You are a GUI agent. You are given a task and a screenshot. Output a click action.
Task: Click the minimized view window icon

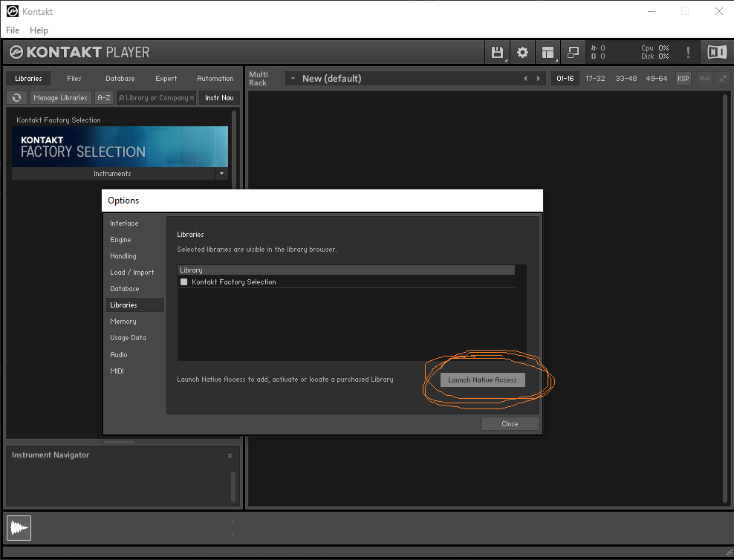[x=573, y=52]
